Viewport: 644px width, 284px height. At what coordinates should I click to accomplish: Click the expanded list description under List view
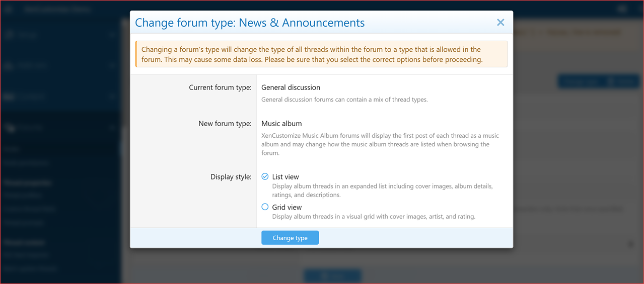tap(382, 191)
